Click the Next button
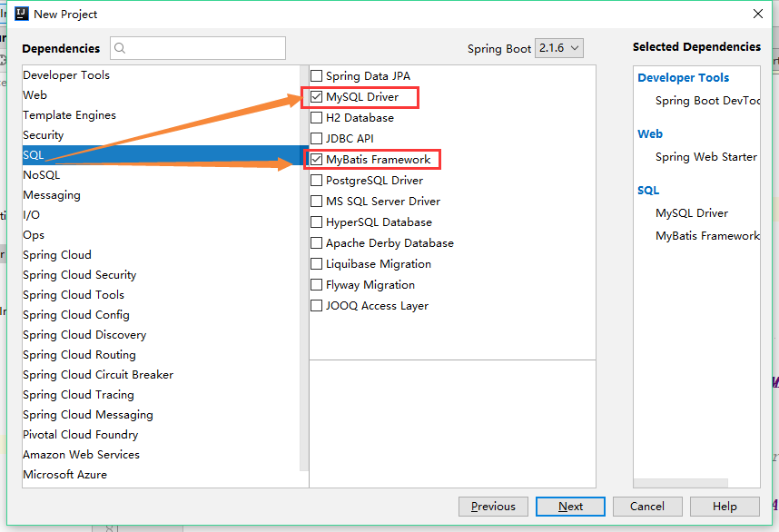The image size is (779, 532). 570,507
